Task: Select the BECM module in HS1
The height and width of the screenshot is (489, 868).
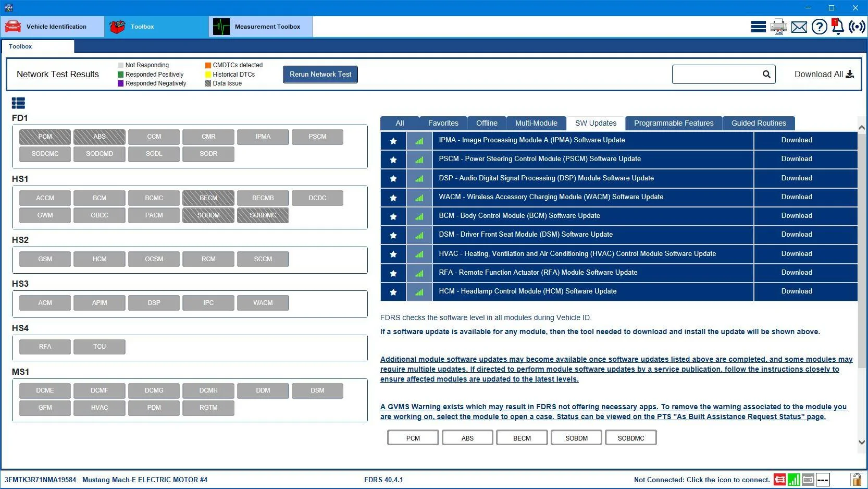Action: [x=208, y=198]
